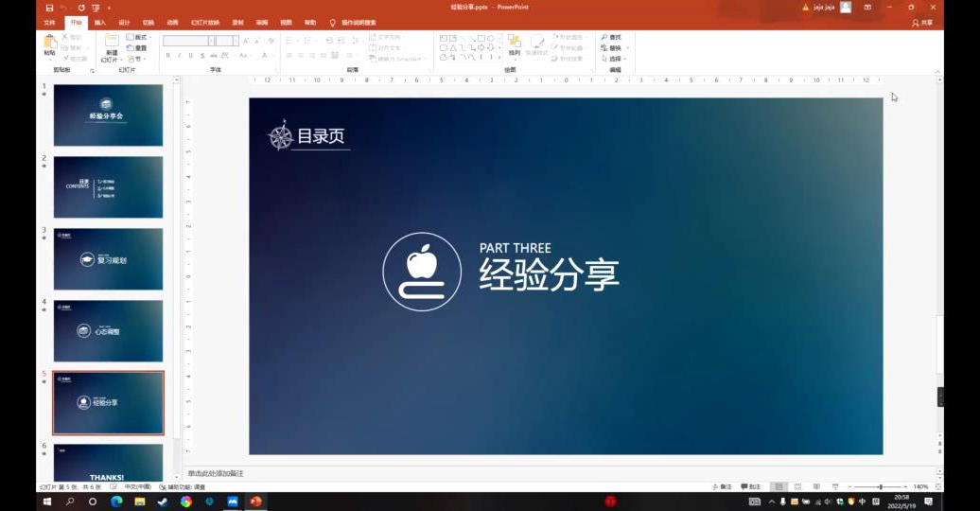Toggle the Notes (备注) pane in status bar
The image size is (980, 511).
click(x=721, y=486)
